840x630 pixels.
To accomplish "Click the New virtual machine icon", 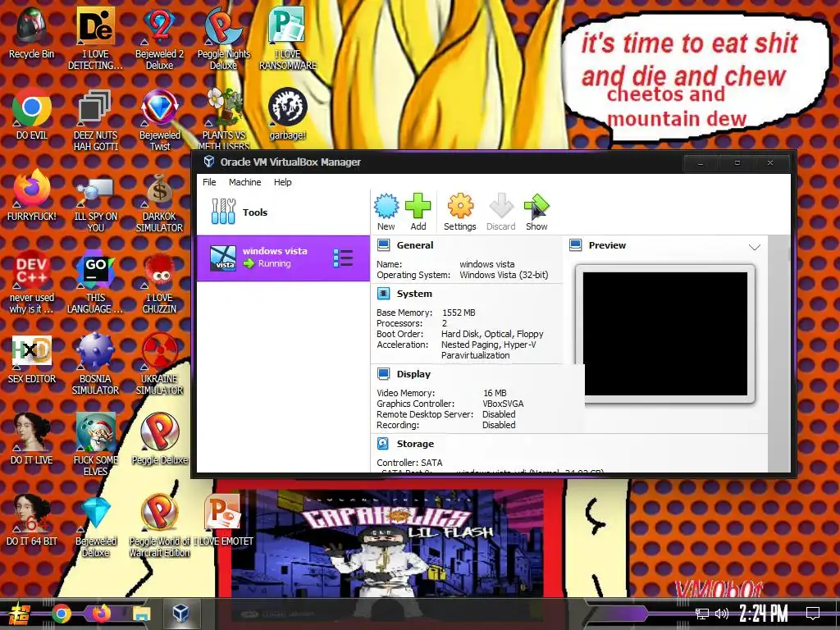I will coord(386,206).
